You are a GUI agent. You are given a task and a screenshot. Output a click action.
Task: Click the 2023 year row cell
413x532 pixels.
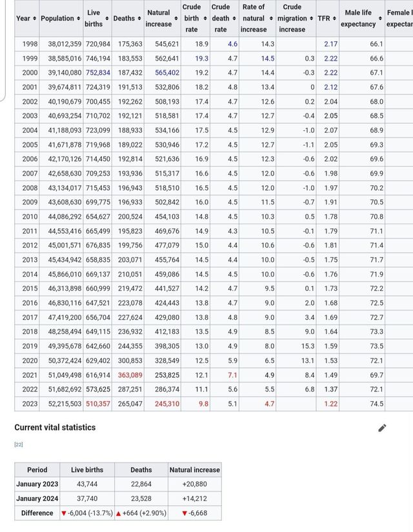point(29,404)
